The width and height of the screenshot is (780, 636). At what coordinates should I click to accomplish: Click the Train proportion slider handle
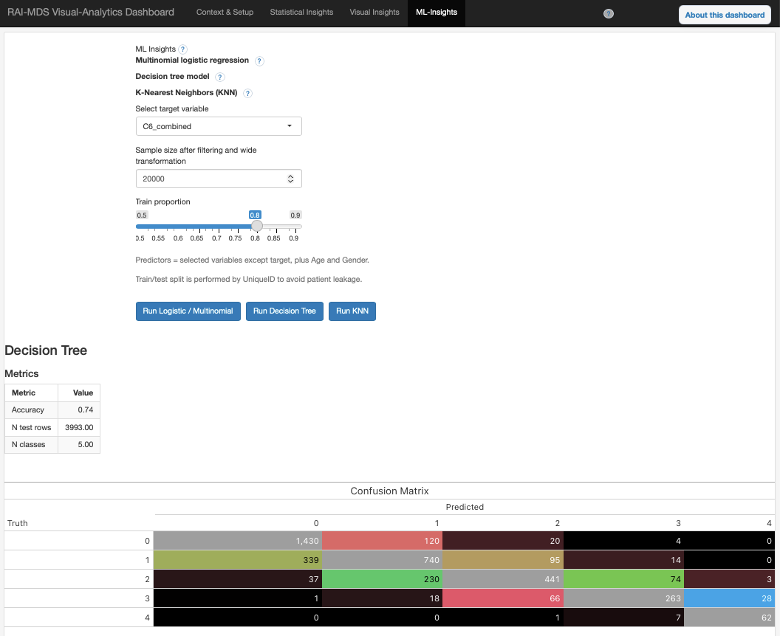pyautogui.click(x=257, y=226)
